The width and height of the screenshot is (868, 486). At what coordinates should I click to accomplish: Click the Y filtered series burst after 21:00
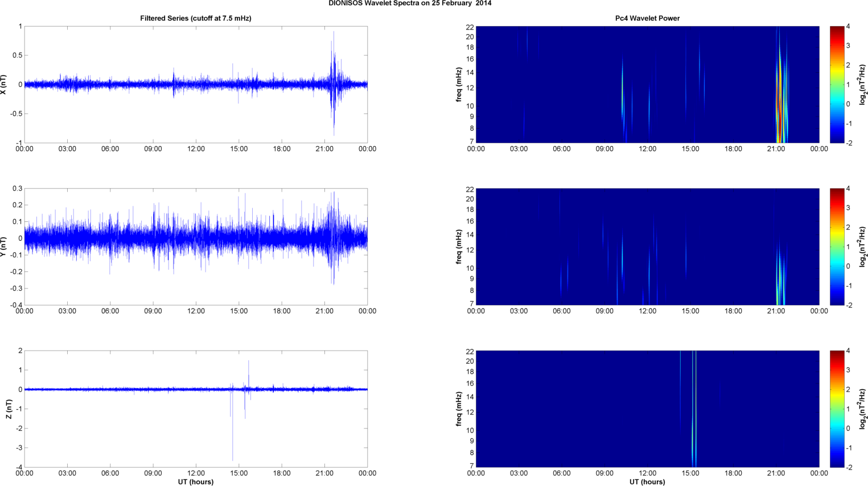333,238
